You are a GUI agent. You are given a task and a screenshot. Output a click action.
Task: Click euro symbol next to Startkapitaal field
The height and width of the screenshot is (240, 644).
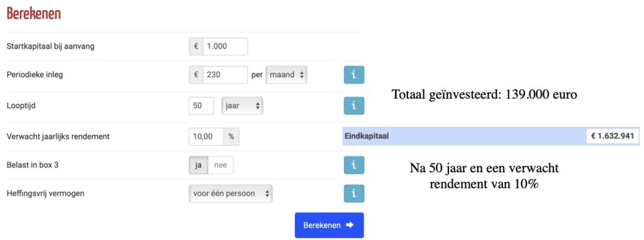(x=196, y=46)
